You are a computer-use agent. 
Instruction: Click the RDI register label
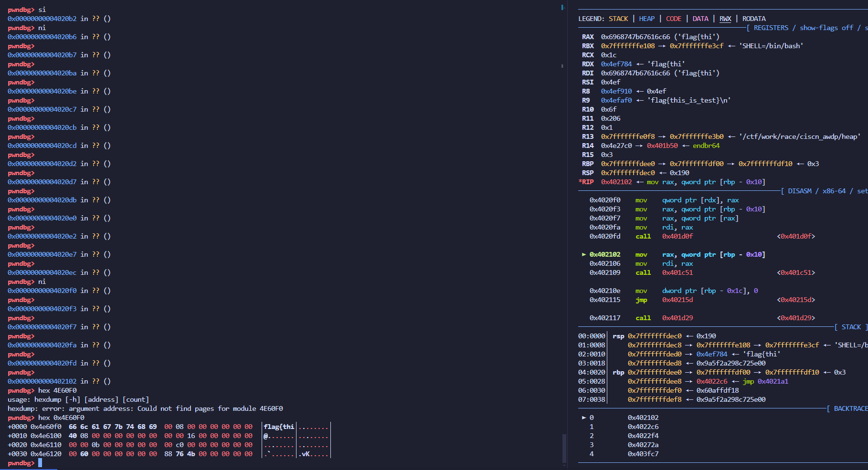point(588,73)
